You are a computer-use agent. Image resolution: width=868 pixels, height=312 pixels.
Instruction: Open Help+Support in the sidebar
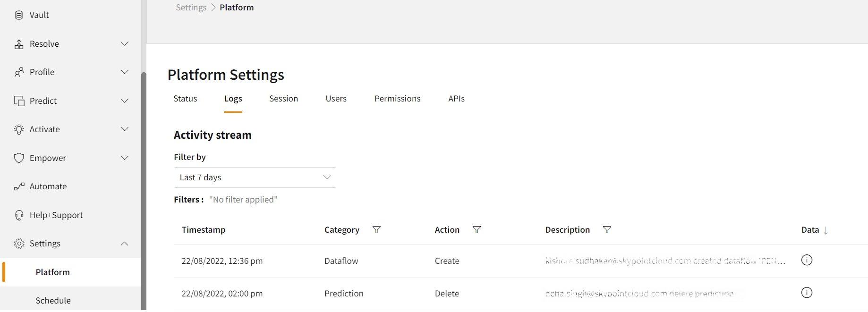tap(56, 215)
